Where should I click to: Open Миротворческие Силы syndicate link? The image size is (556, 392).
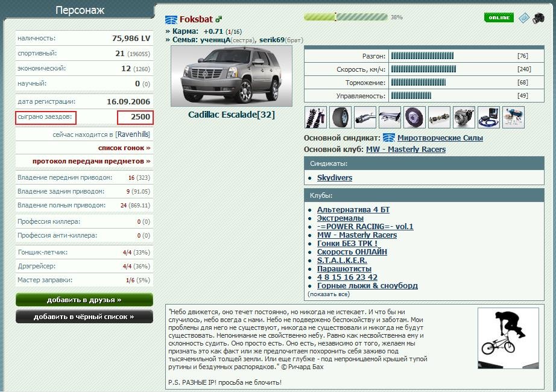440,138
